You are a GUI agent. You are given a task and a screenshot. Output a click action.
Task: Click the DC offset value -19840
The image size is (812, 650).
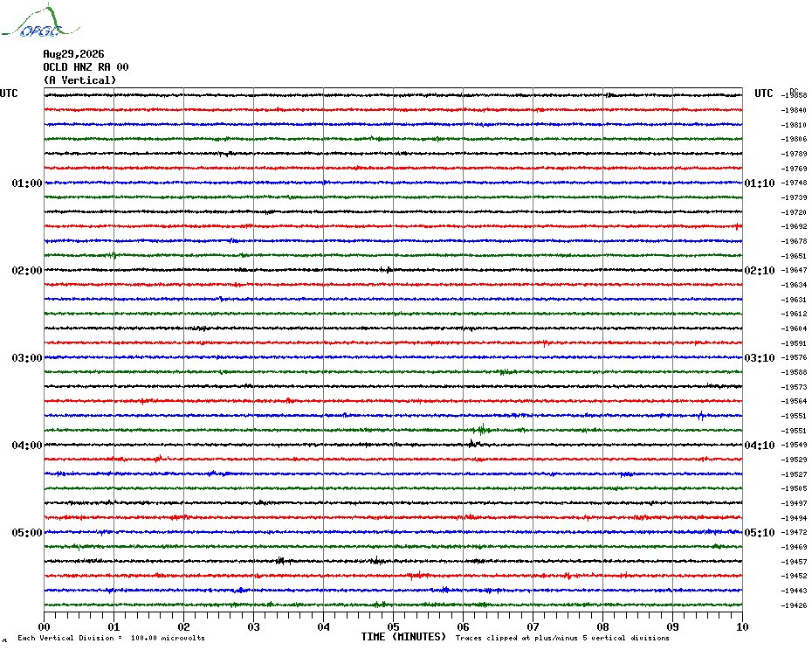(x=794, y=110)
